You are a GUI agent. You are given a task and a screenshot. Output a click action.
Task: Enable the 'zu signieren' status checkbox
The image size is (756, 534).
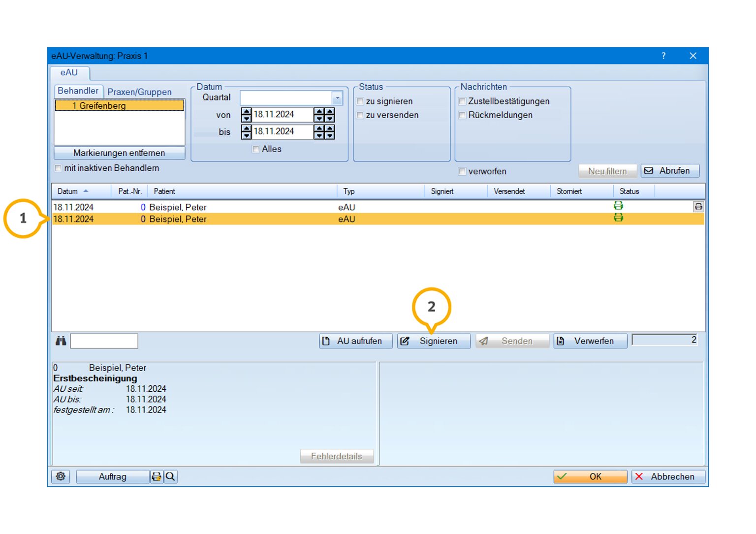click(360, 101)
